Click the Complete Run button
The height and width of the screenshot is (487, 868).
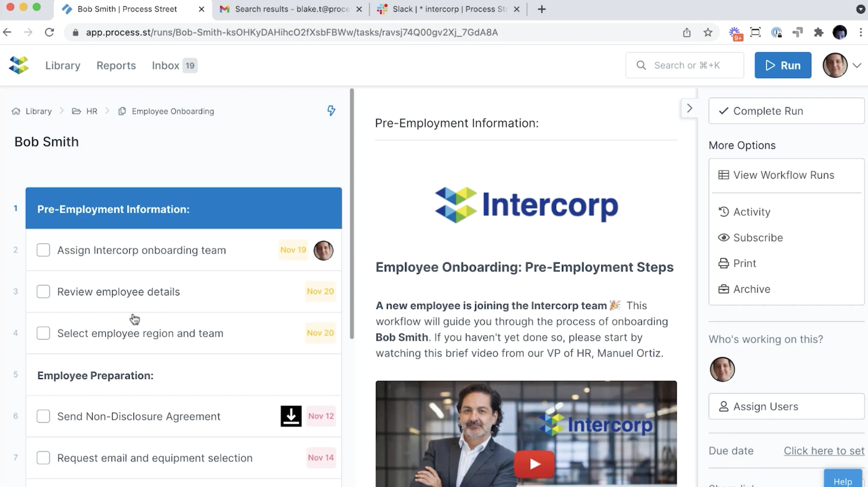[x=787, y=111]
